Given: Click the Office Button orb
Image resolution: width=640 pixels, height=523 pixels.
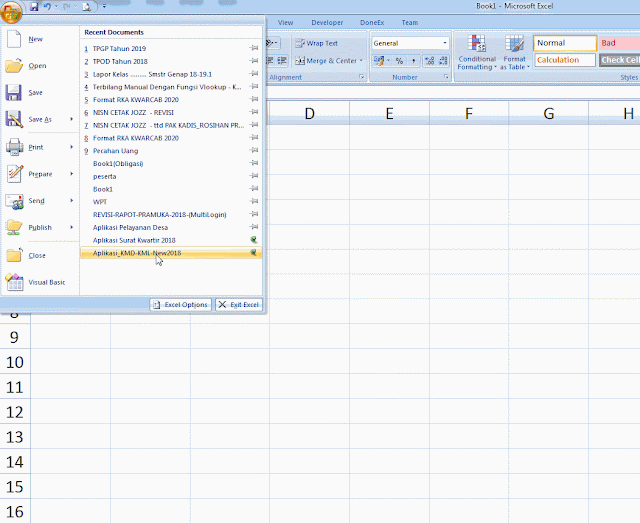Looking at the screenshot, I should click(11, 11).
